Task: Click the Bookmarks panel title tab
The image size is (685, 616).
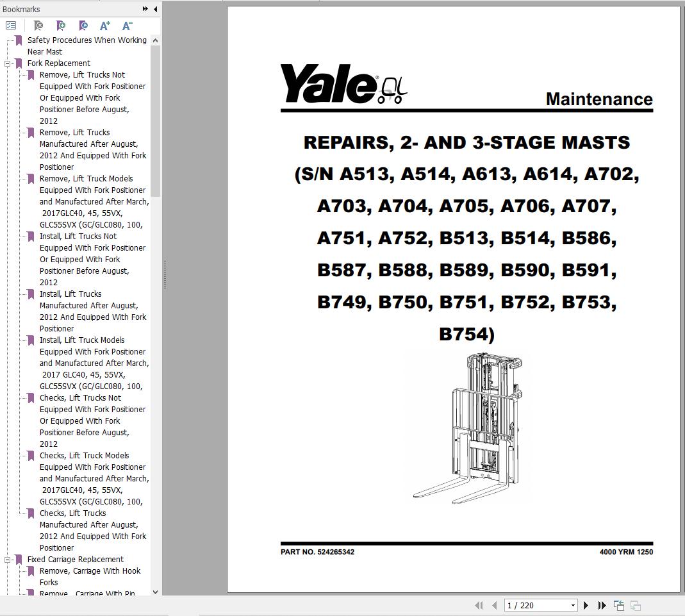Action: click(21, 9)
